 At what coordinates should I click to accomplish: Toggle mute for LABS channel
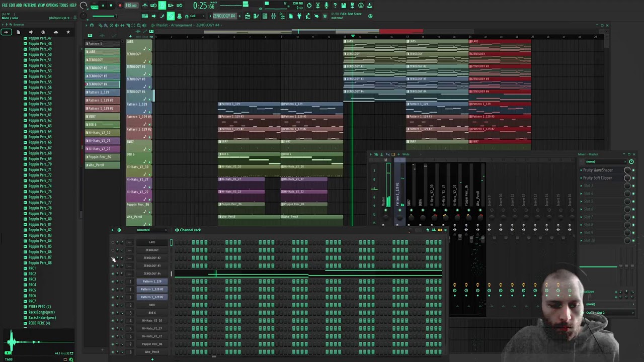coord(113,242)
